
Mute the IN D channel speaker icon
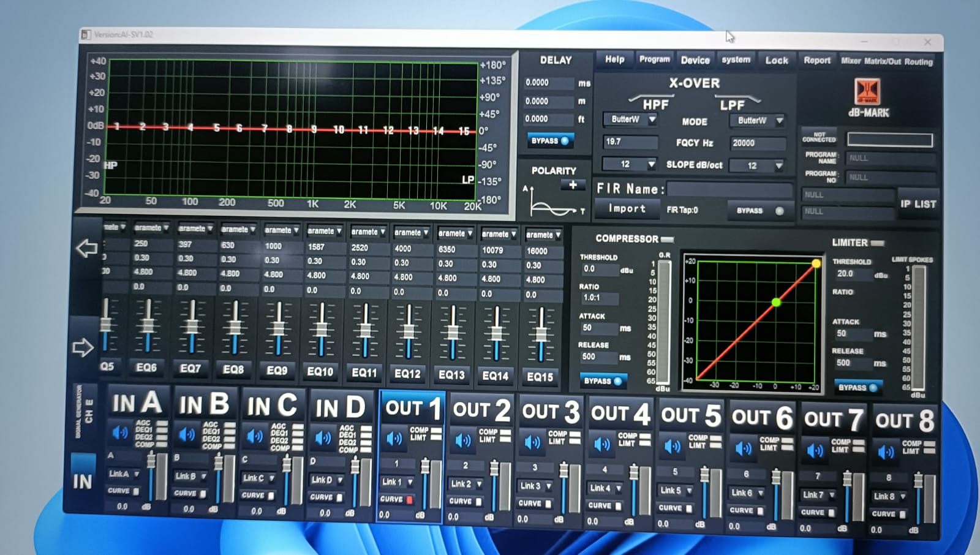(x=323, y=437)
